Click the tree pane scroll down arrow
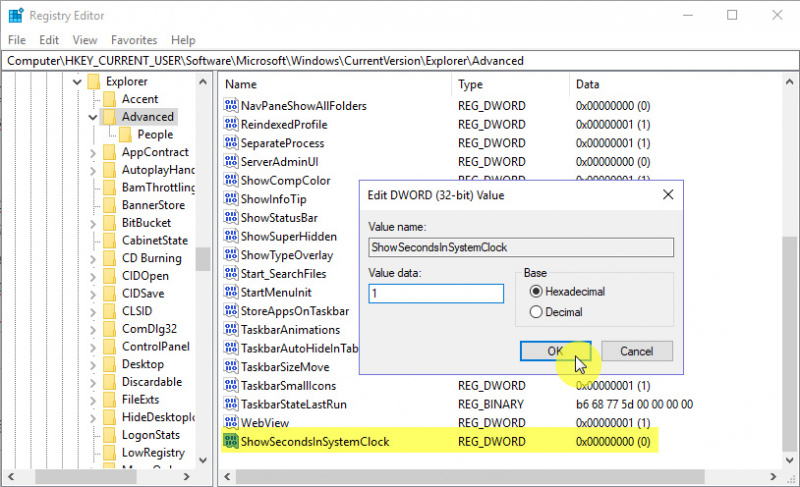The image size is (800, 487). pos(203,460)
